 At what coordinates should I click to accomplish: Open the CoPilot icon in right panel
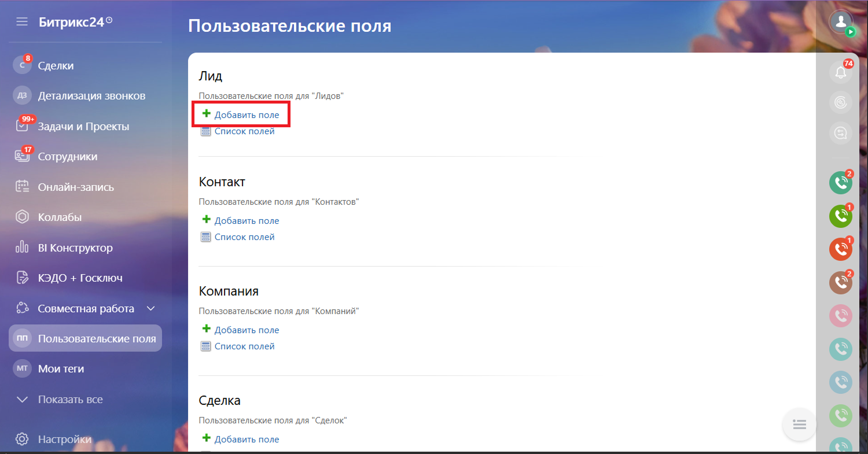point(841,102)
